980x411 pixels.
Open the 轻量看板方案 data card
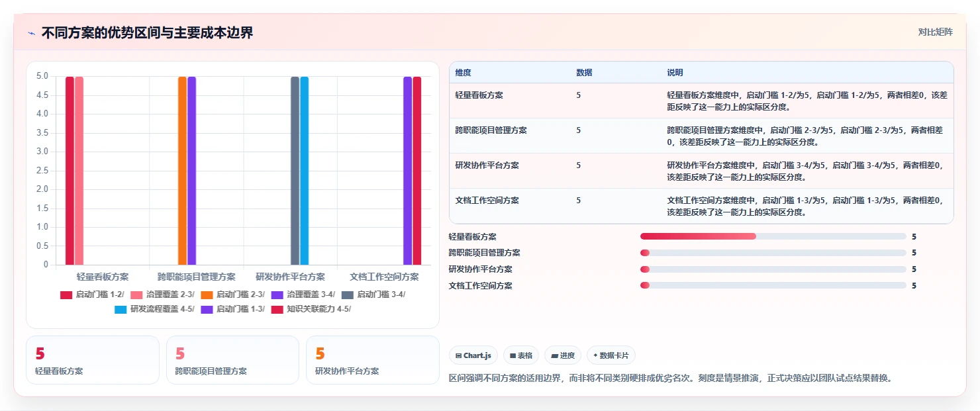click(93, 360)
